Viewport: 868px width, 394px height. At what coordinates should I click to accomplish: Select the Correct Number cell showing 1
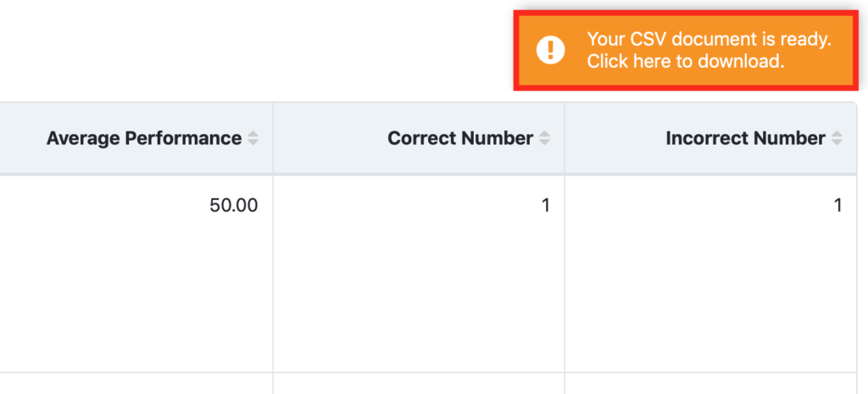coord(419,274)
